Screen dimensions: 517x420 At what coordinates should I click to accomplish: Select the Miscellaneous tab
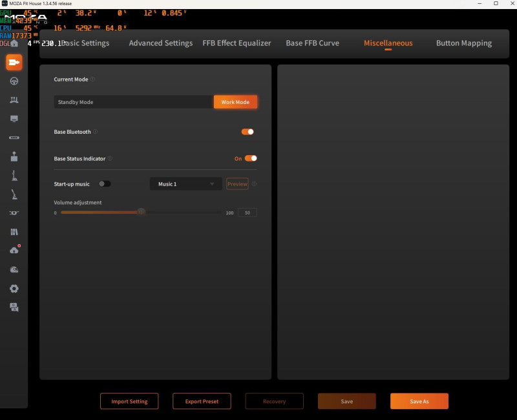click(388, 43)
